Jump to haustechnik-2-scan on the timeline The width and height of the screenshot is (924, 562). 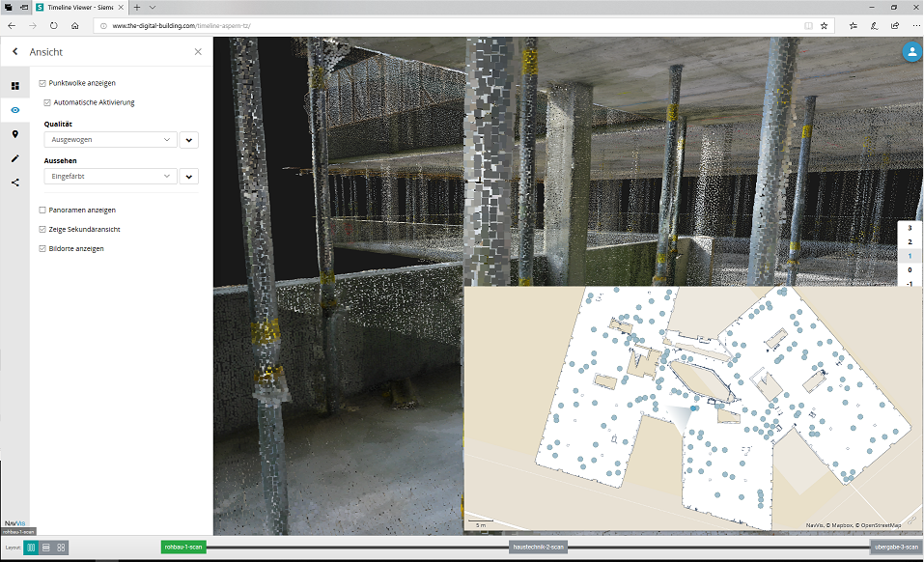[538, 548]
